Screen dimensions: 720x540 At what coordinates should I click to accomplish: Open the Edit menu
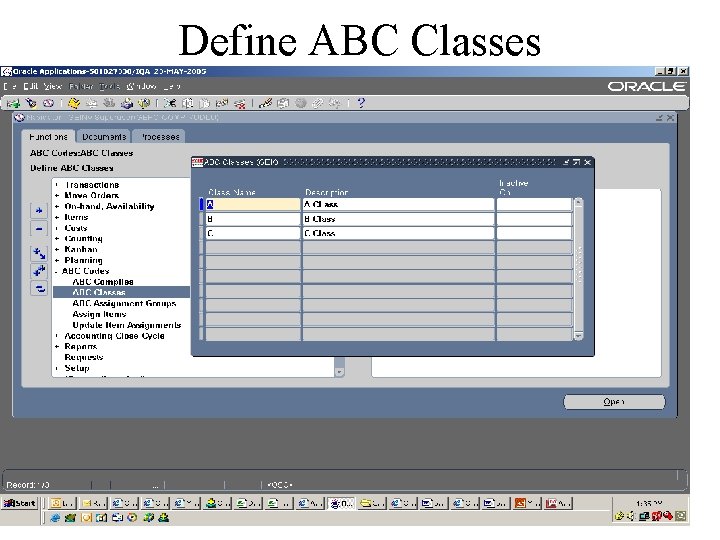(31, 86)
